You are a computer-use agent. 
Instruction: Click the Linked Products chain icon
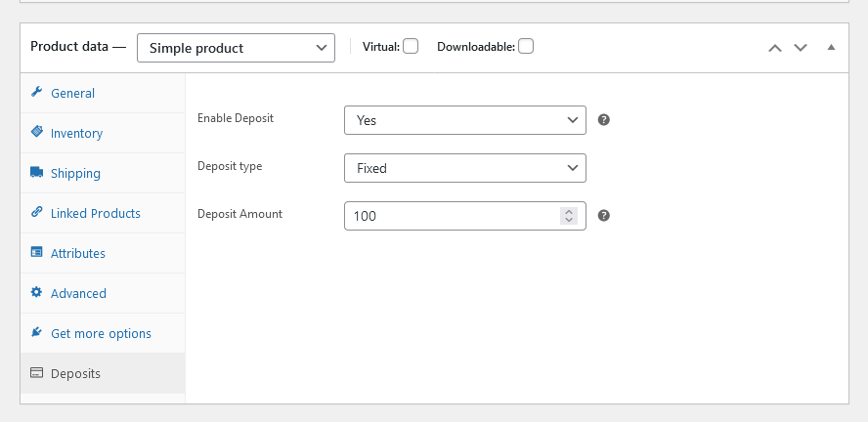36,212
